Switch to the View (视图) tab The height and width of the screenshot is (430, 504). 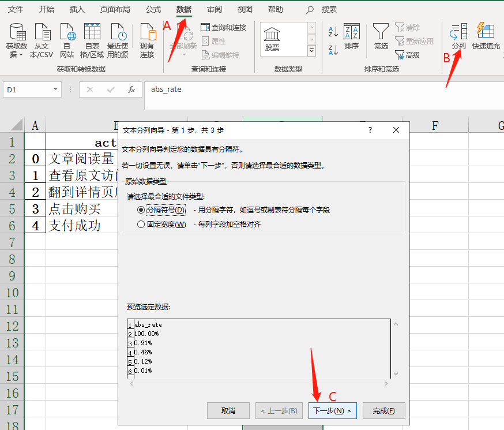[x=245, y=9]
